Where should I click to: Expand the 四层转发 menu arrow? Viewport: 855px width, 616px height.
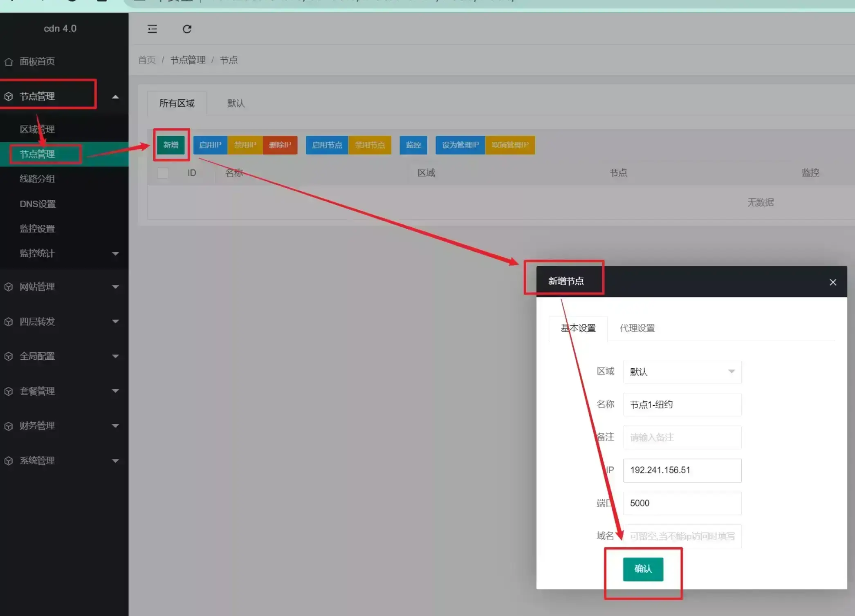click(115, 322)
